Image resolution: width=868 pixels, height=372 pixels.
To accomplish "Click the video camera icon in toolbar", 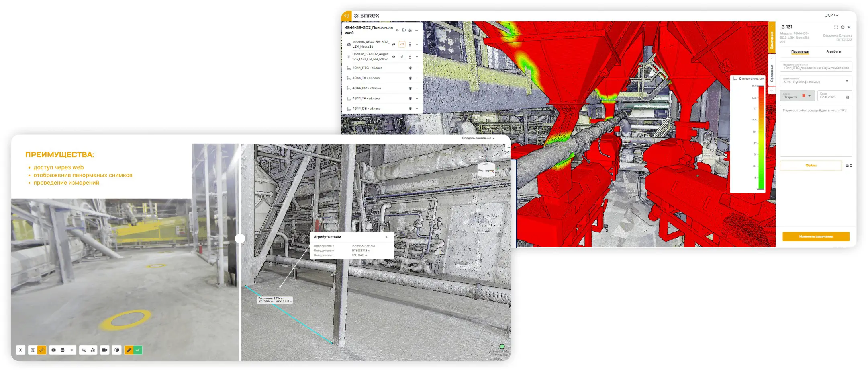I will [104, 350].
